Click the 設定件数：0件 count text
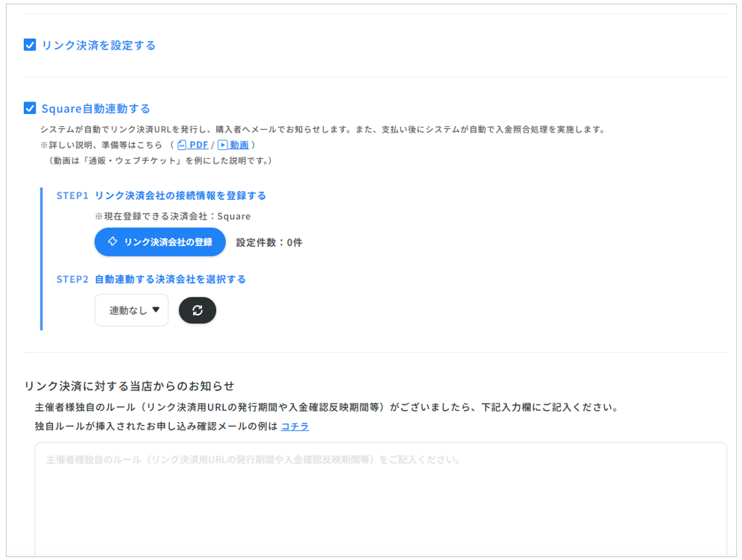The image size is (742, 560). 269,242
